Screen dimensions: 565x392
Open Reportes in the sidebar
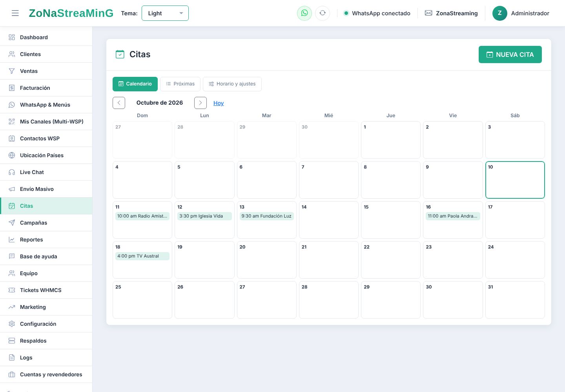point(46,240)
